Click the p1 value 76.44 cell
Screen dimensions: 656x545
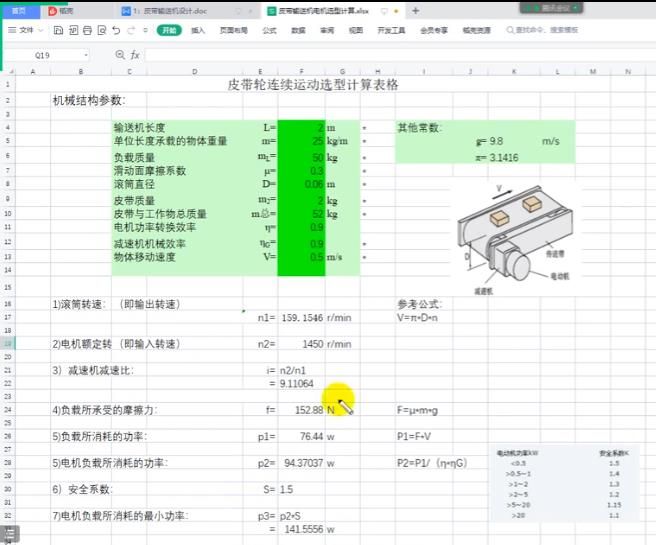point(302,436)
